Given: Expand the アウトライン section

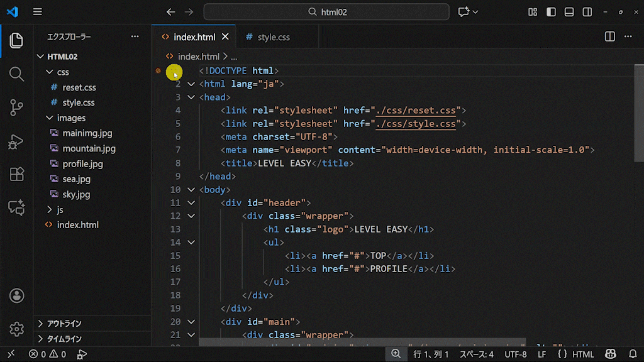Looking at the screenshot, I should click(64, 324).
